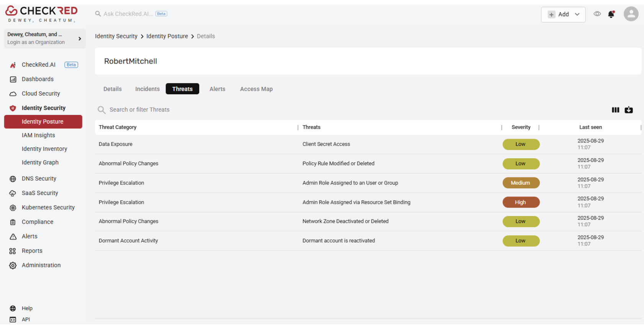
Task: Switch to the Alerts tab
Action: click(x=217, y=89)
